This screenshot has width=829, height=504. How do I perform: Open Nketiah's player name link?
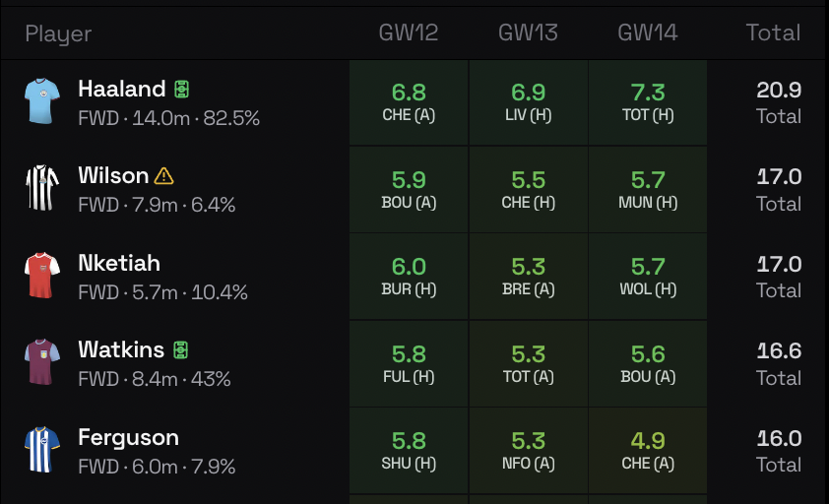point(119,264)
